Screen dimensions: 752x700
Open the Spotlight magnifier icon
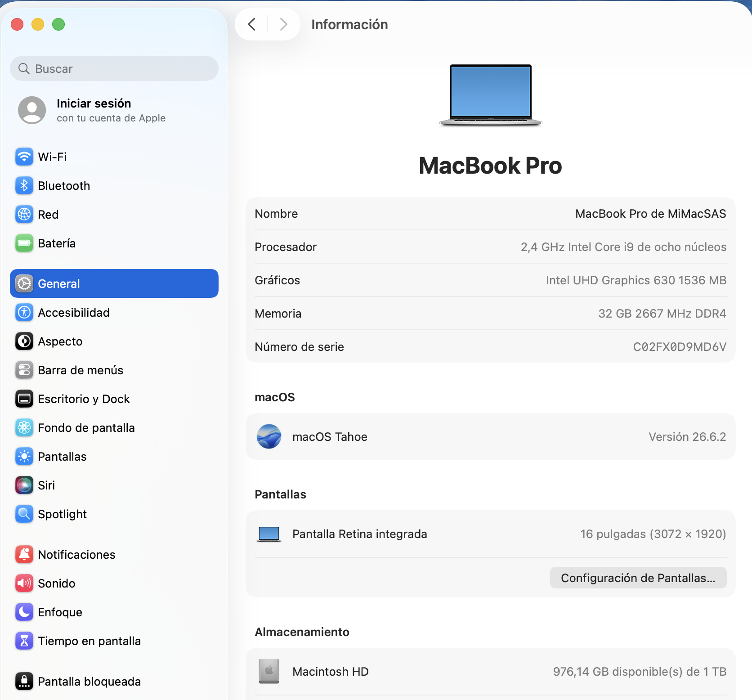point(24,514)
